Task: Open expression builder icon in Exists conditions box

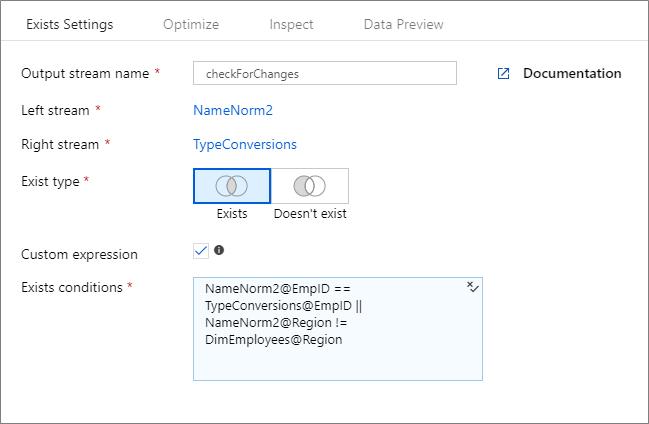Action: pyautogui.click(x=473, y=287)
